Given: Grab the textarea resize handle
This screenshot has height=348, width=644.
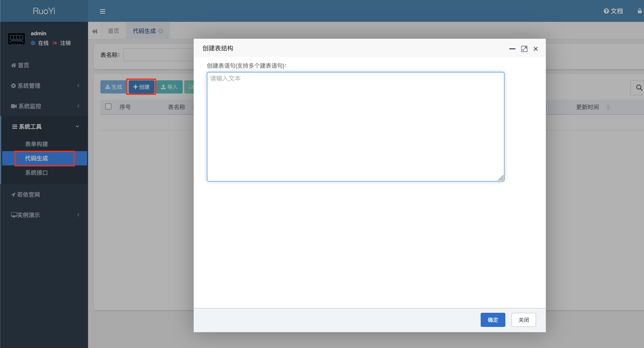Looking at the screenshot, I should click(x=501, y=178).
